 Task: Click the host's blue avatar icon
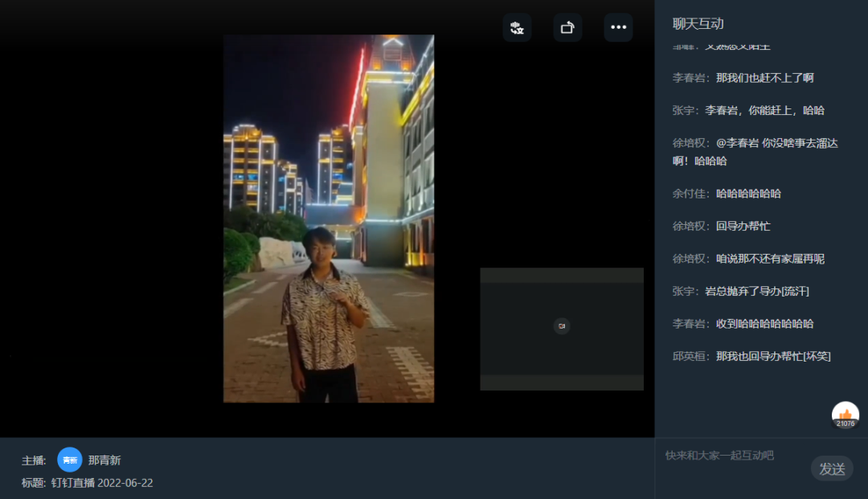pos(70,460)
